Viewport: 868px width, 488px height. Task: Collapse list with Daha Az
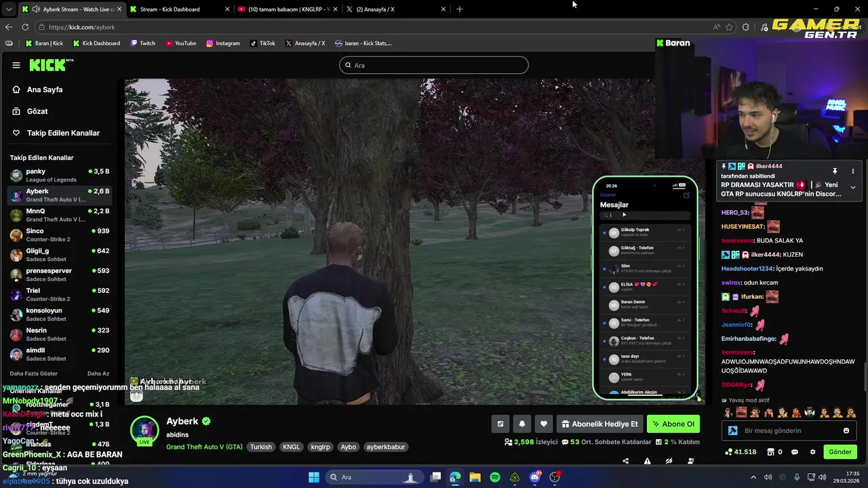[98, 373]
